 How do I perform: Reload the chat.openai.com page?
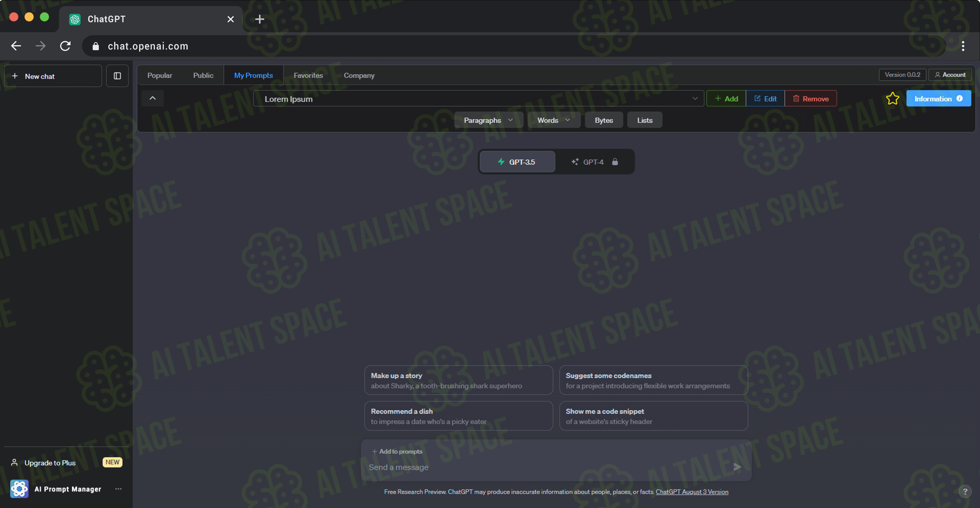pos(65,46)
